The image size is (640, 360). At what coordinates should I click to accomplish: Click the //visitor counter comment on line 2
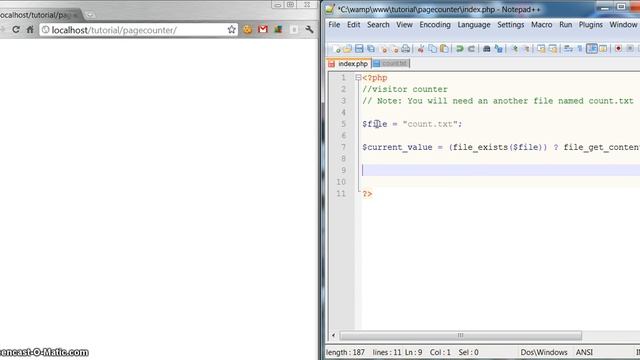[405, 89]
